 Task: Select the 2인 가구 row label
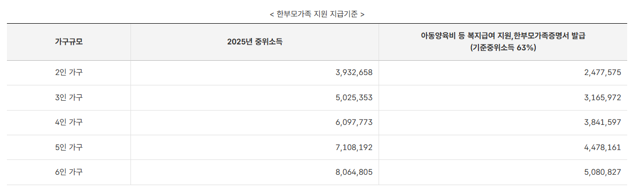pos(69,73)
